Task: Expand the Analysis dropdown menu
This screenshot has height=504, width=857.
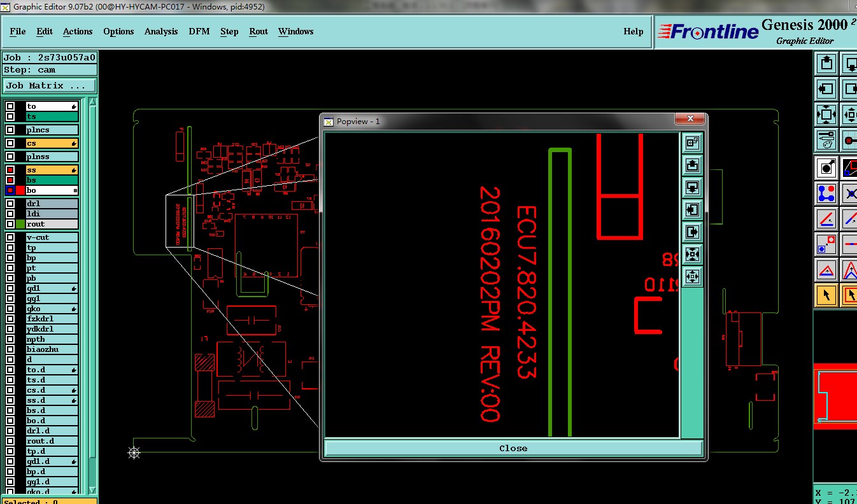Action: tap(161, 31)
